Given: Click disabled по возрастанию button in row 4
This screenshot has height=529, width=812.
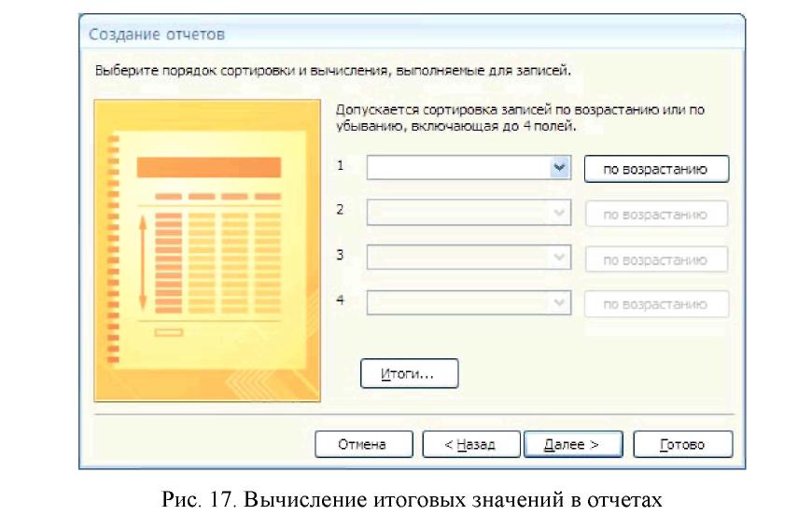Looking at the screenshot, I should 656,304.
